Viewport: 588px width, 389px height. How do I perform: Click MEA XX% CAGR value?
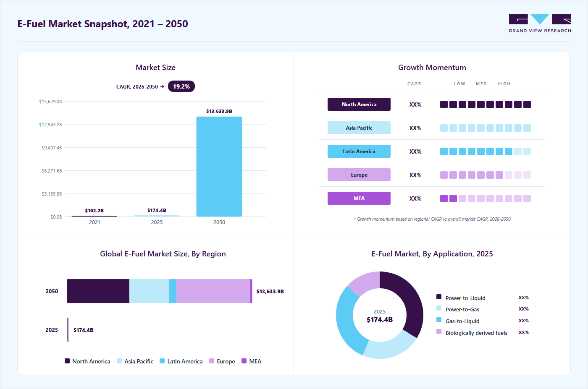[415, 198]
